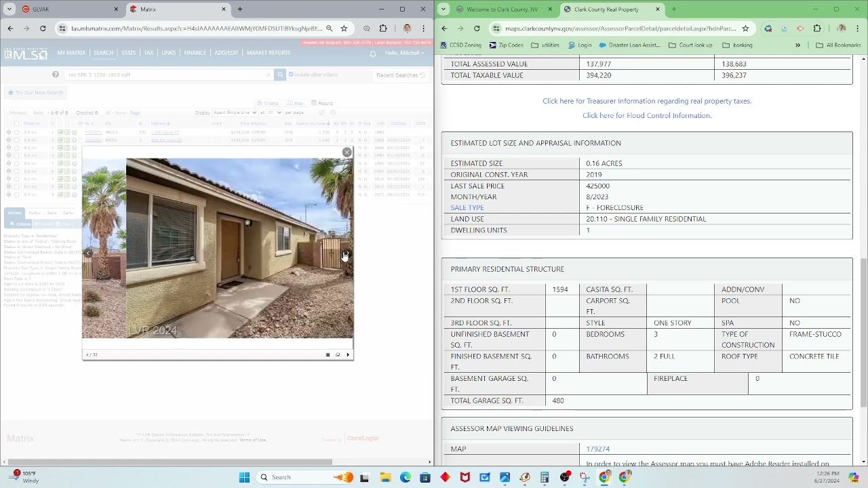
Task: Open utilities bookmark folder
Action: (545, 45)
